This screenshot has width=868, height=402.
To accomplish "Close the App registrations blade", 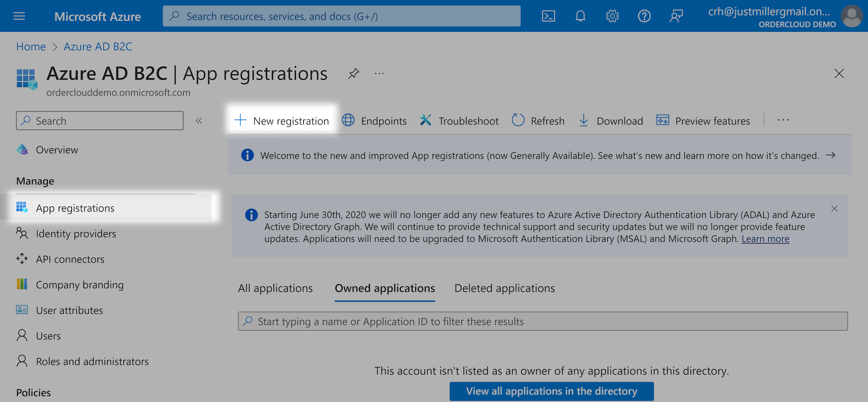I will coord(839,73).
